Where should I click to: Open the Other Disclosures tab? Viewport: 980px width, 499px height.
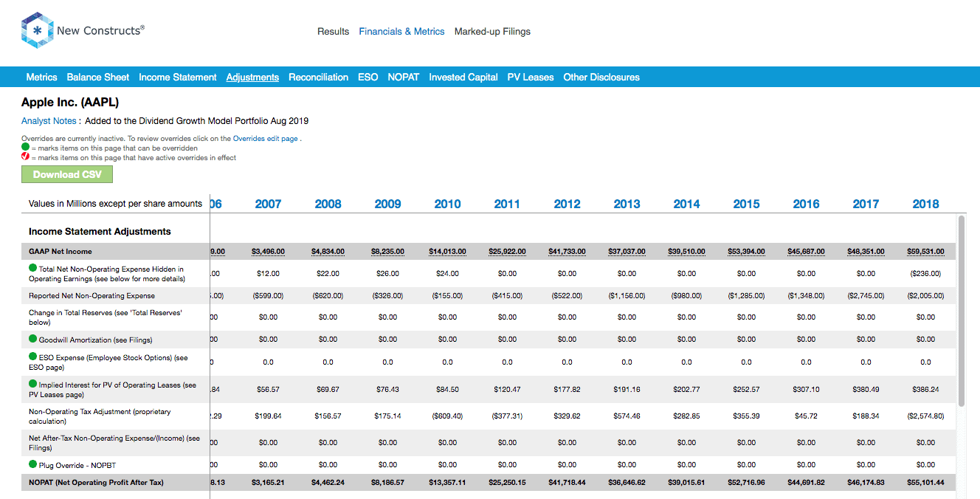601,77
